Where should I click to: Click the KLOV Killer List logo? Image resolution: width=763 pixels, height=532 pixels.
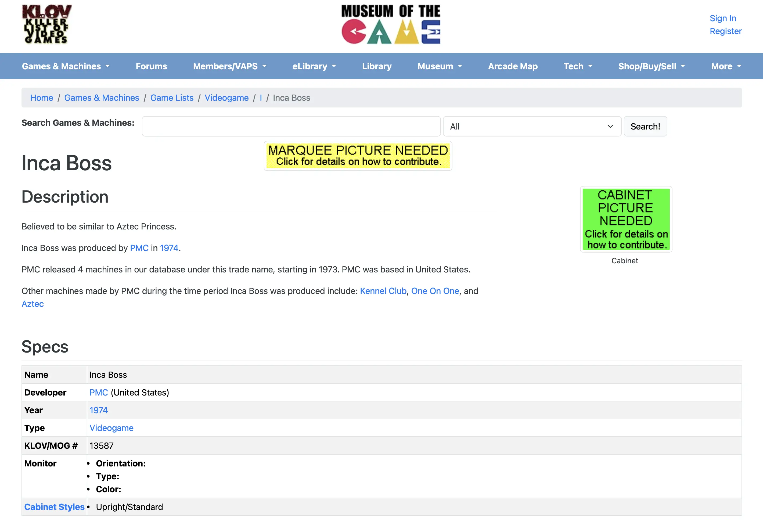point(47,24)
